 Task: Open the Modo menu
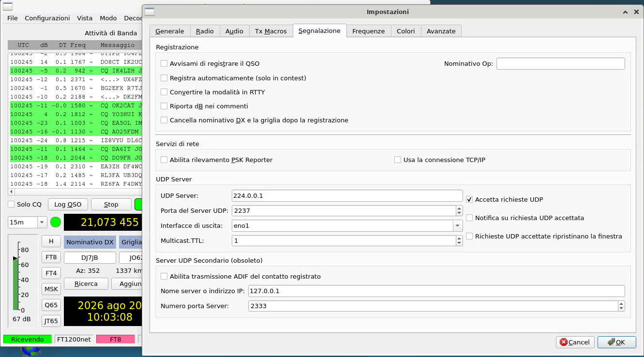point(108,18)
